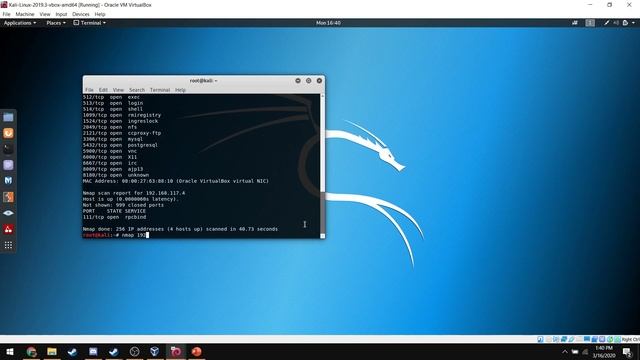Open orange icon below Metasploit in dock
The height and width of the screenshot is (360, 640).
coord(8,197)
